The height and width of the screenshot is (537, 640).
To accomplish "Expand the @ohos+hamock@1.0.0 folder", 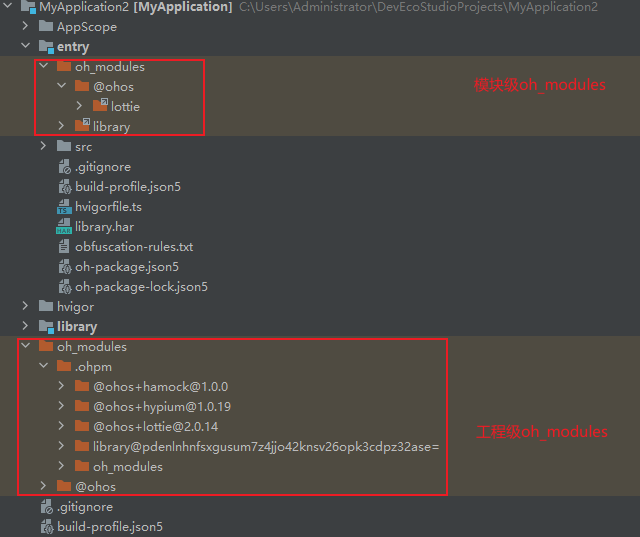I will click(x=62, y=387).
